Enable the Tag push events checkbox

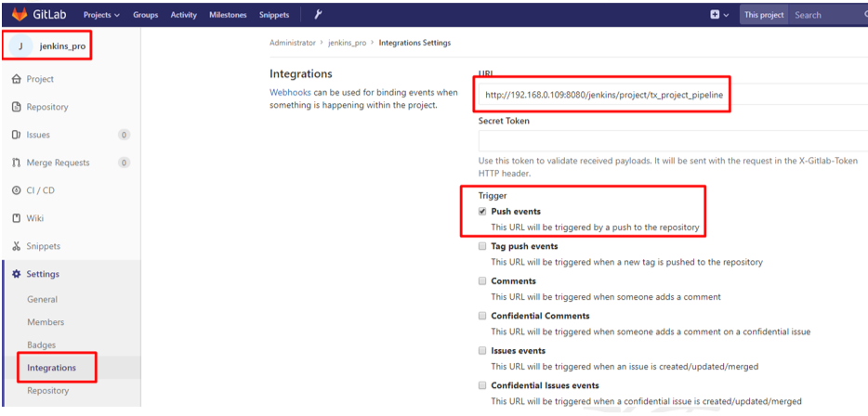482,246
